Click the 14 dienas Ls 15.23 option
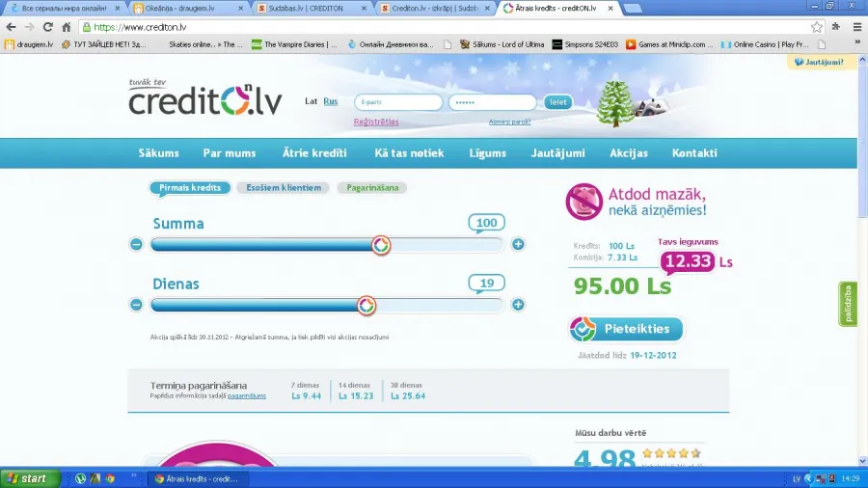 (x=355, y=391)
